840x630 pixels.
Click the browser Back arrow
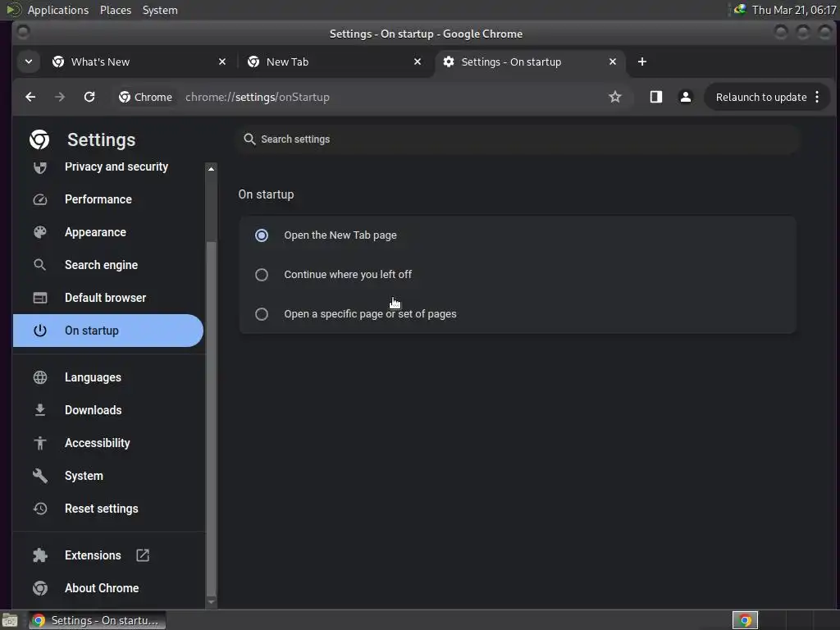click(x=30, y=97)
